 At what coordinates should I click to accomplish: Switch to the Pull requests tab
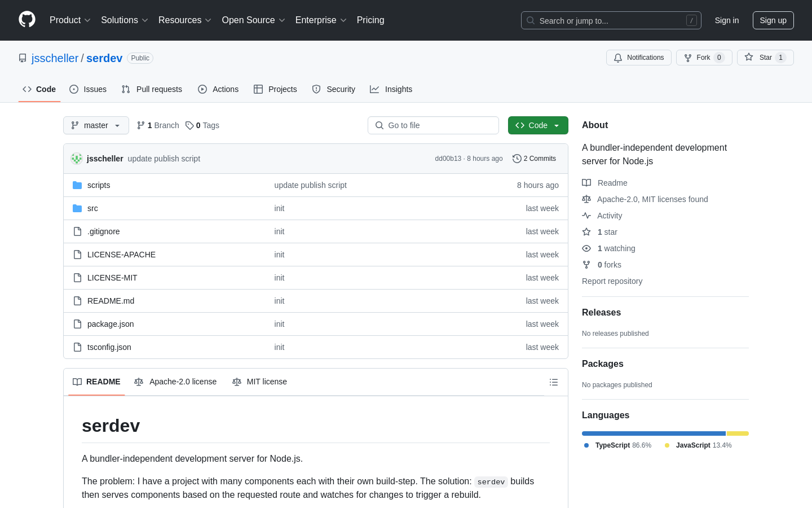(x=152, y=89)
